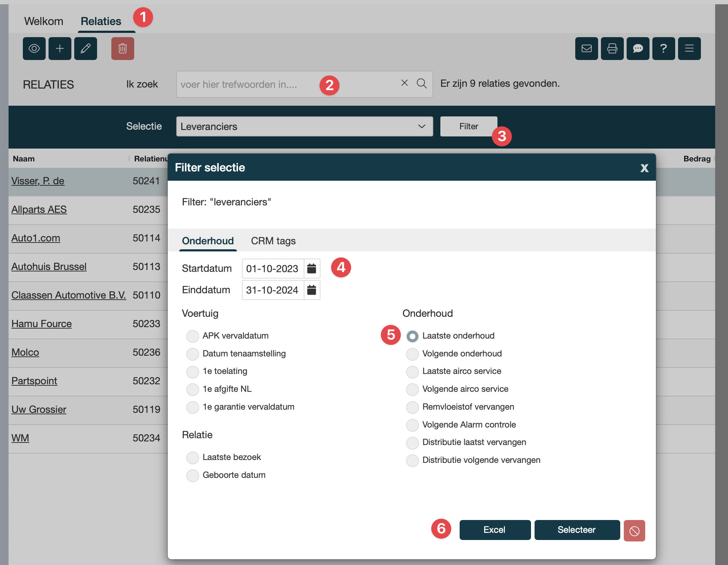The image size is (728, 565).
Task: Click the printer icon
Action: 612,49
